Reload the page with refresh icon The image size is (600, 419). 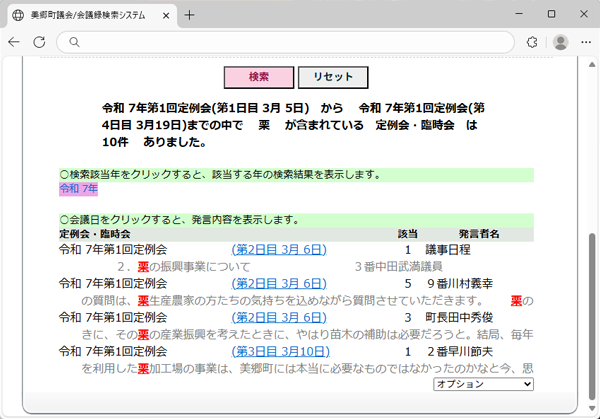point(39,42)
